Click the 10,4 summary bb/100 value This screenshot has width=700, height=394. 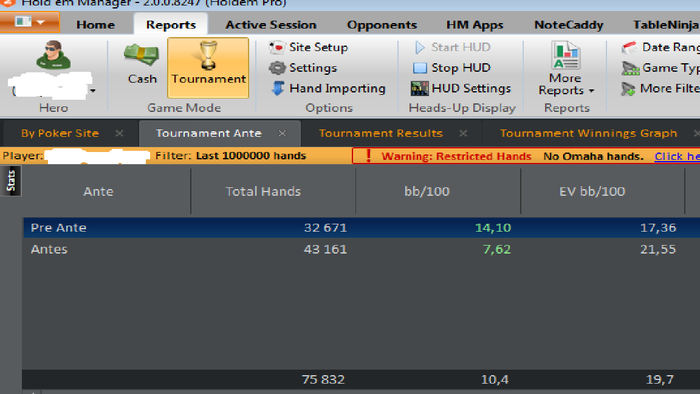click(x=495, y=379)
